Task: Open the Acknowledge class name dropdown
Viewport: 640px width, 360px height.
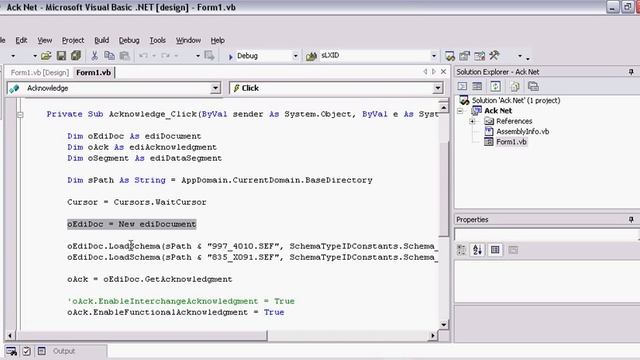Action: coord(215,88)
